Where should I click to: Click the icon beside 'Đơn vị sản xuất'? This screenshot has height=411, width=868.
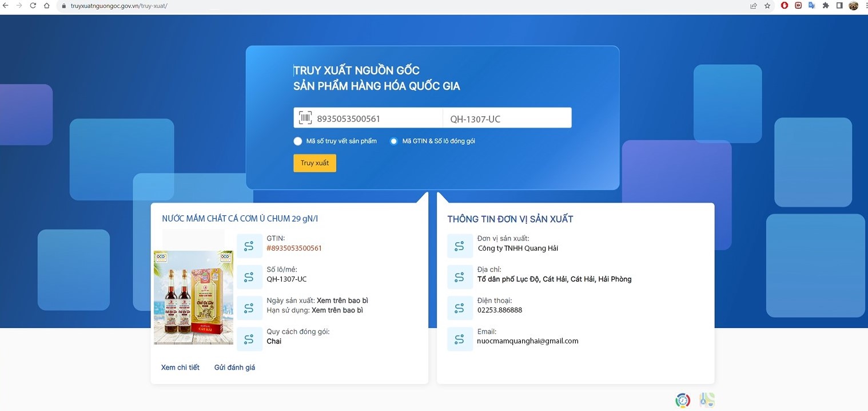tap(460, 246)
